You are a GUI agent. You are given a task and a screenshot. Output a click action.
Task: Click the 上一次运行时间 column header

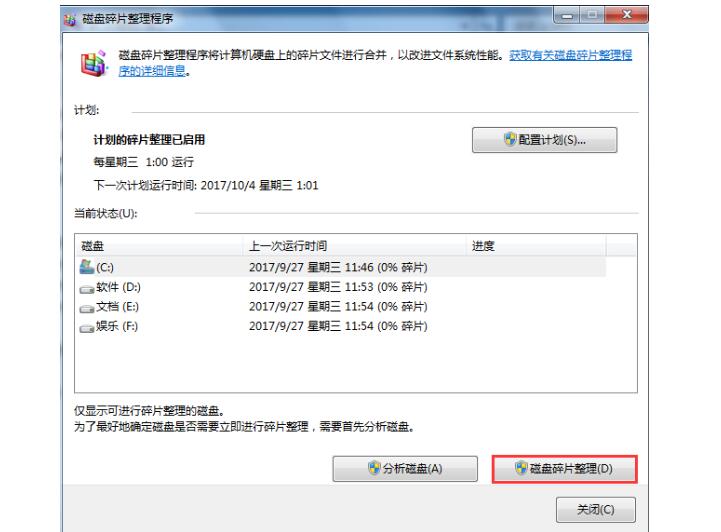(x=355, y=246)
